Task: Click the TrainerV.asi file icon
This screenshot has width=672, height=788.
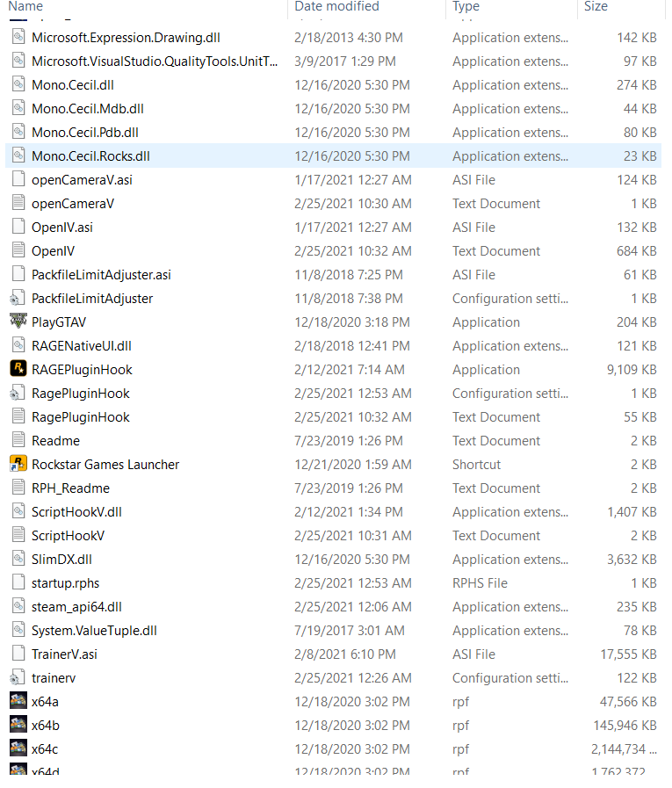Action: tap(18, 654)
